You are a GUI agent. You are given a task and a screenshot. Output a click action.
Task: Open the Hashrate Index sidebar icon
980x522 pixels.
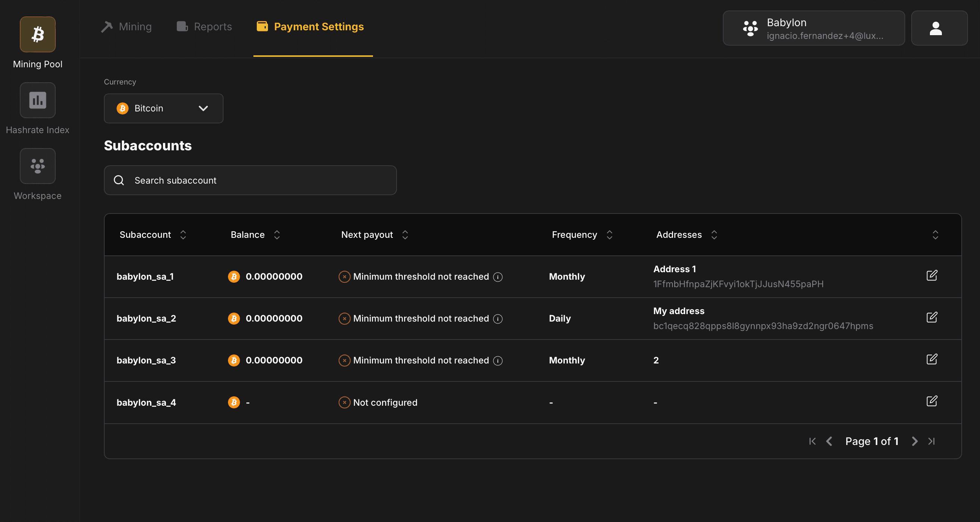[37, 100]
